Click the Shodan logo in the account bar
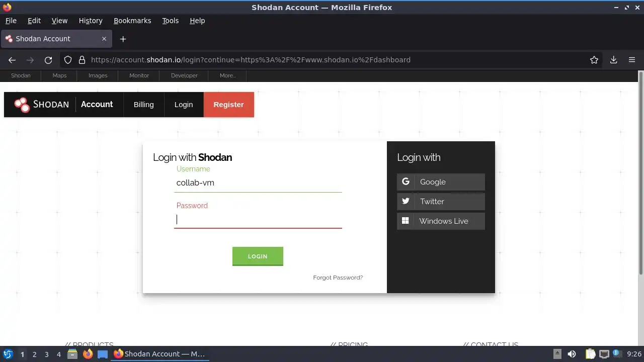 click(x=41, y=105)
